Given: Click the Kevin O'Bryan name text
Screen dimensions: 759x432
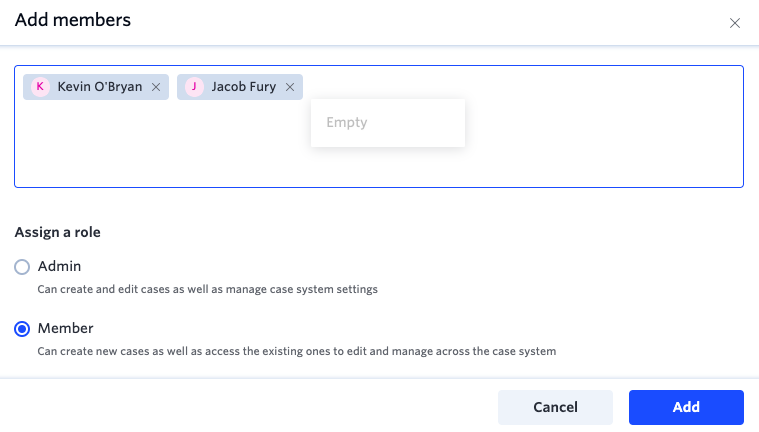Looking at the screenshot, I should (100, 87).
